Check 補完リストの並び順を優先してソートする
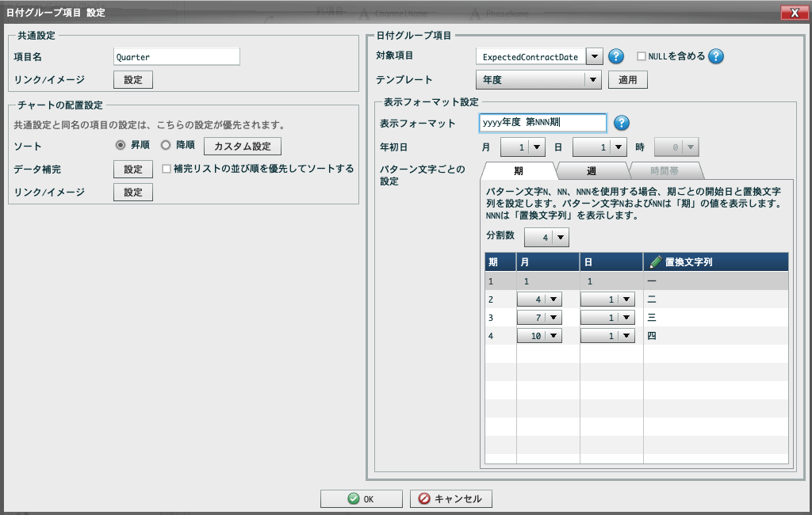This screenshot has height=515, width=812. point(167,169)
